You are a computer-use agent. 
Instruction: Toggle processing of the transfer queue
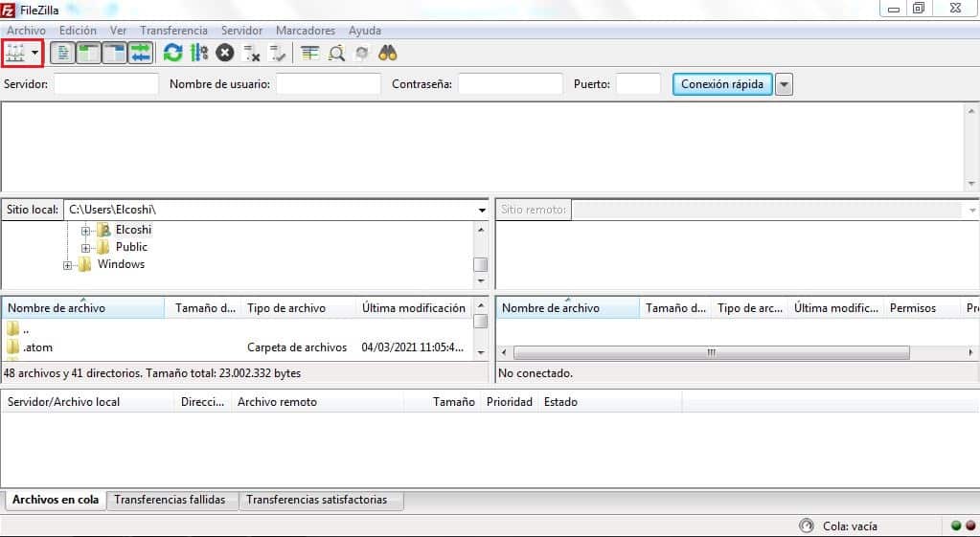coord(199,53)
